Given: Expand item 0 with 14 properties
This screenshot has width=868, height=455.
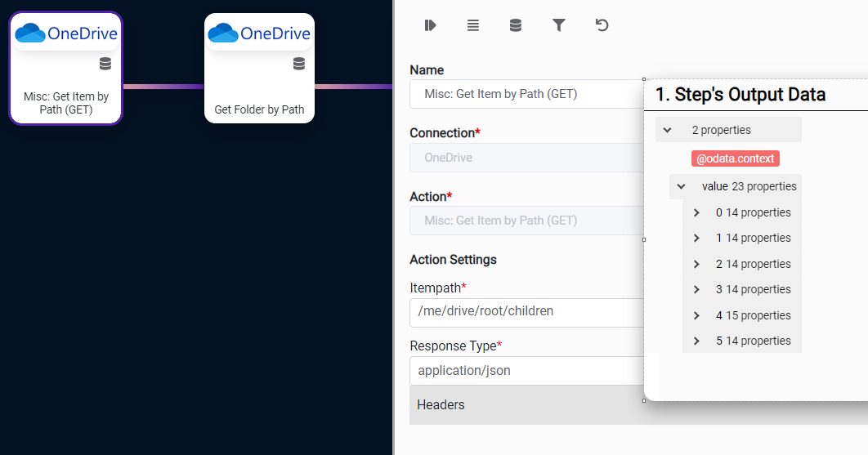Looking at the screenshot, I should click(x=696, y=212).
